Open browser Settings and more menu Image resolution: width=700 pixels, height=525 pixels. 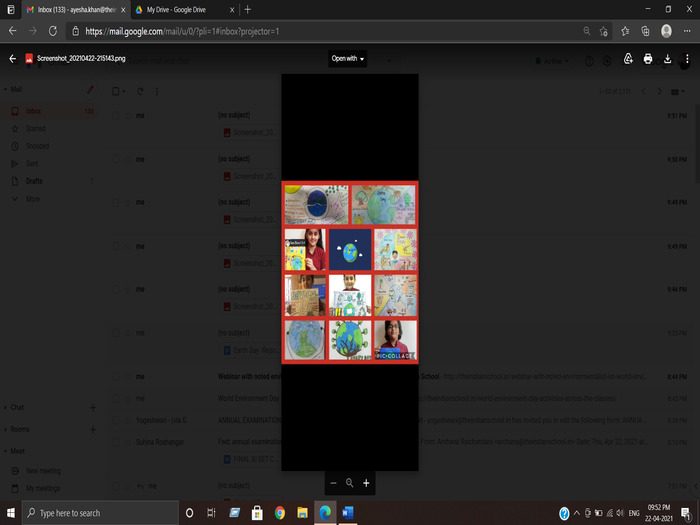click(x=687, y=31)
